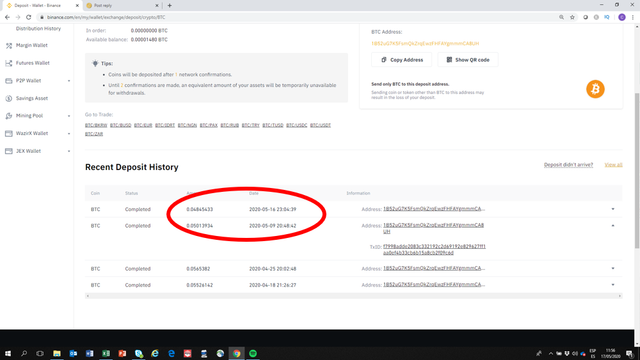This screenshot has height=360, width=640.
Task: Open the Windows Start menu
Action: [x=8, y=353]
